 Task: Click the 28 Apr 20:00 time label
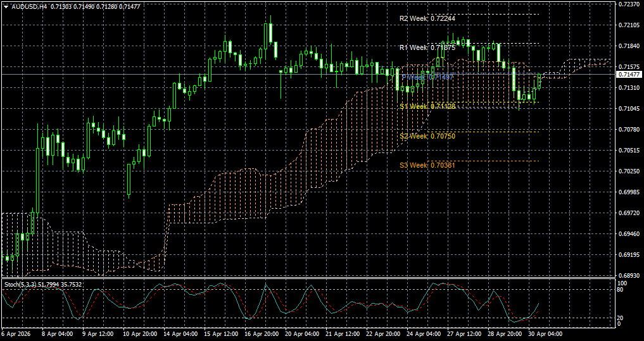[505, 335]
